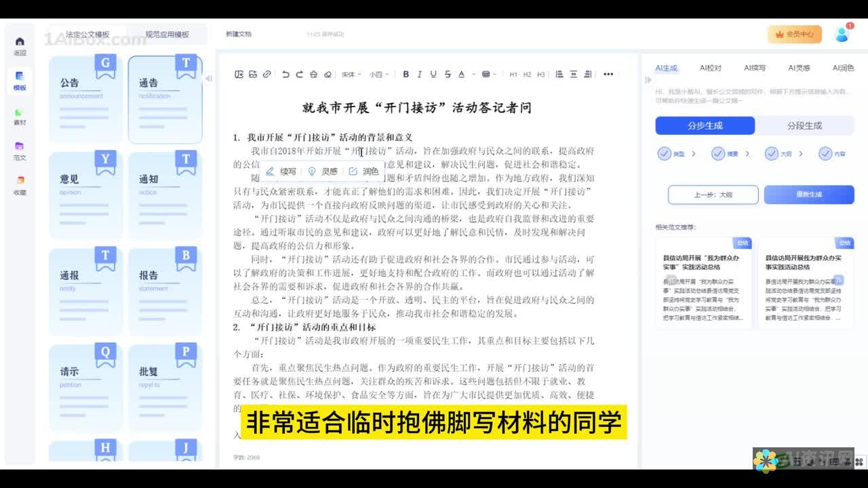Select the 公告 announcement template card

click(85, 100)
